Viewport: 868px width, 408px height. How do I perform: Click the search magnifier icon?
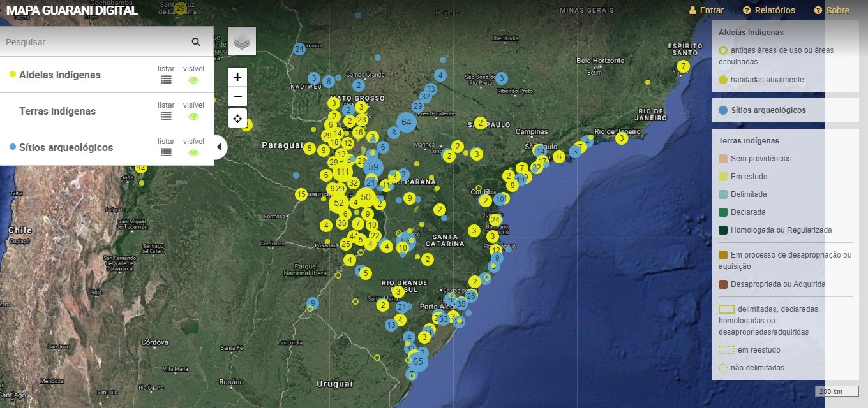pos(196,42)
